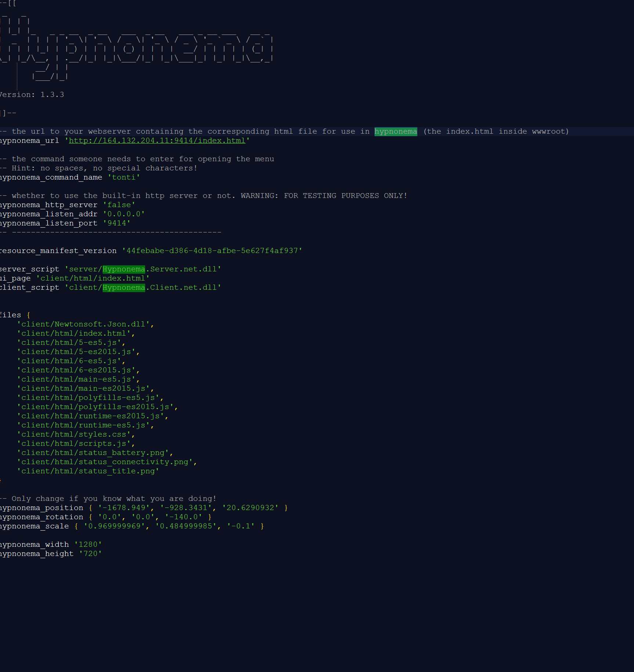This screenshot has height=672, width=634.
Task: Click highlighted 'hypnonema' in the webserver url comment
Action: pos(396,131)
